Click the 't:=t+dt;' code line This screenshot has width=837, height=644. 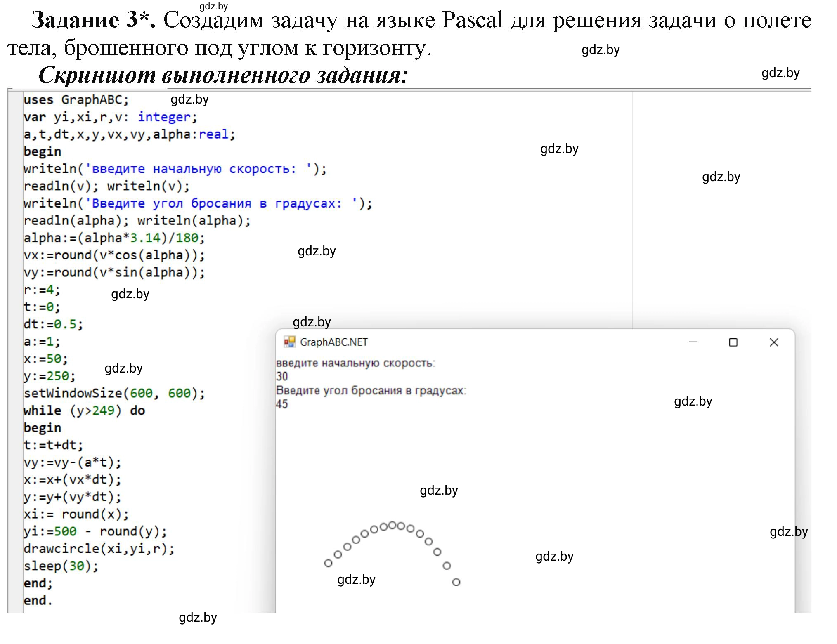point(53,445)
